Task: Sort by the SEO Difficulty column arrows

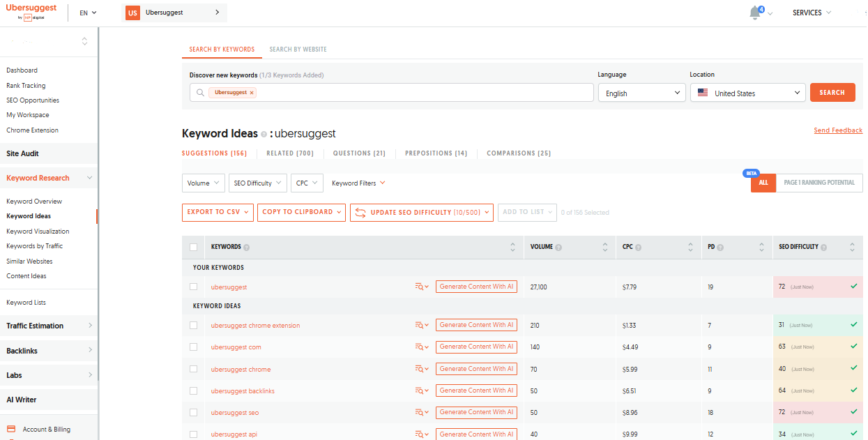Action: tap(852, 247)
